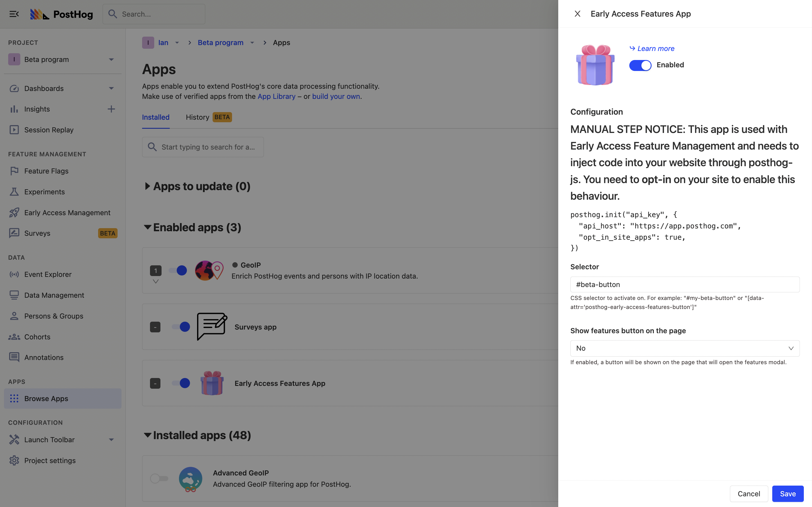Click the selector input field
Screen dimensions: 812x507
pos(685,284)
